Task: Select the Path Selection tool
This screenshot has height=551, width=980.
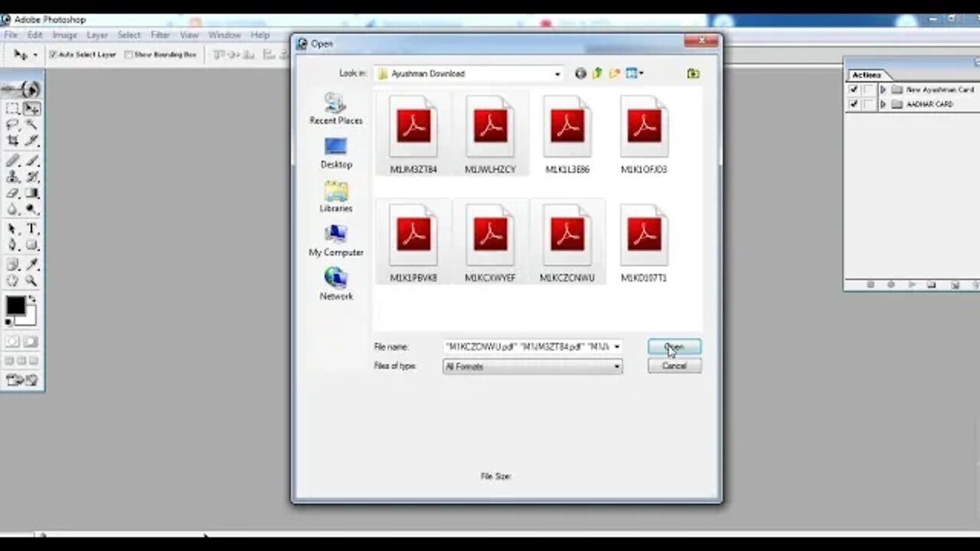Action: pyautogui.click(x=13, y=229)
